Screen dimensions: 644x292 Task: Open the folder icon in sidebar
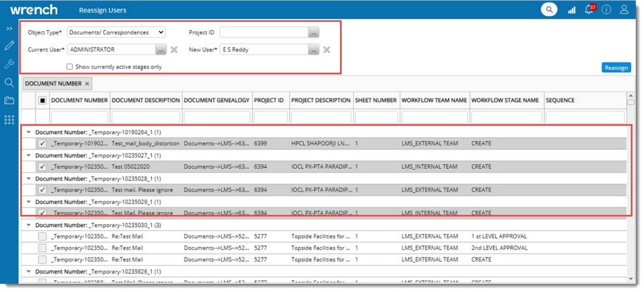click(x=9, y=100)
